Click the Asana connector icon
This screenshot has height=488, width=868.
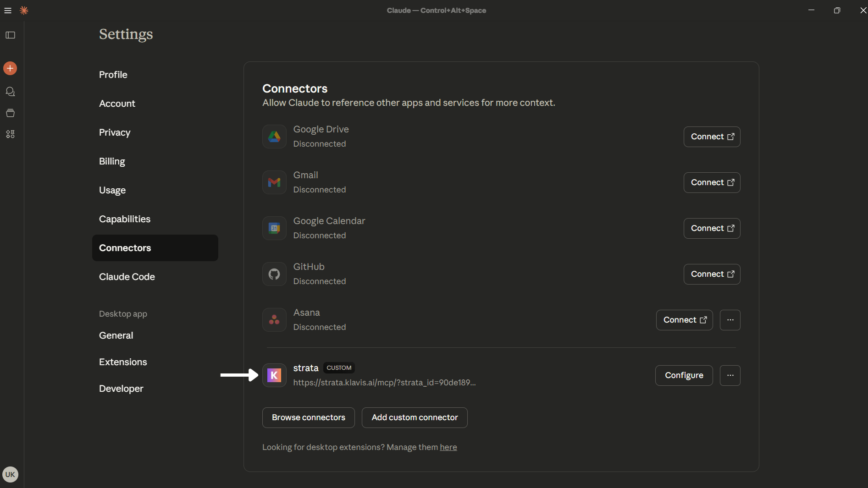click(274, 320)
